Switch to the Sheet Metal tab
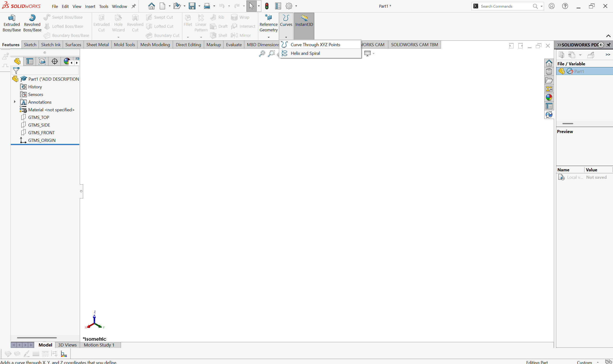Viewport: 613px width, 364px height. [x=97, y=45]
